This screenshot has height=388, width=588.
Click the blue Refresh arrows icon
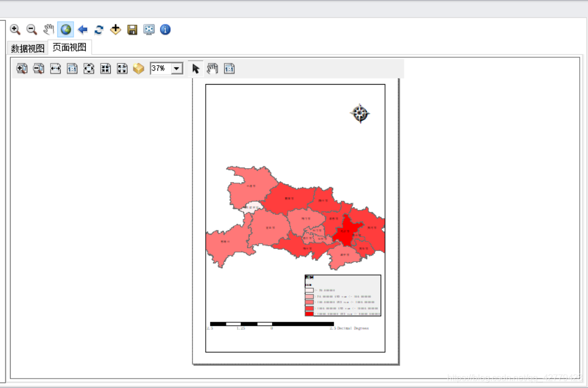(x=99, y=30)
